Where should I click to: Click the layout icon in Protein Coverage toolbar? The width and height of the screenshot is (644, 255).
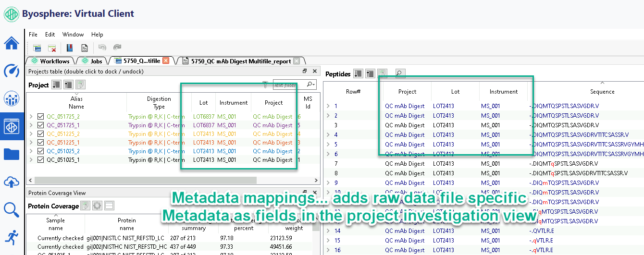click(x=109, y=206)
